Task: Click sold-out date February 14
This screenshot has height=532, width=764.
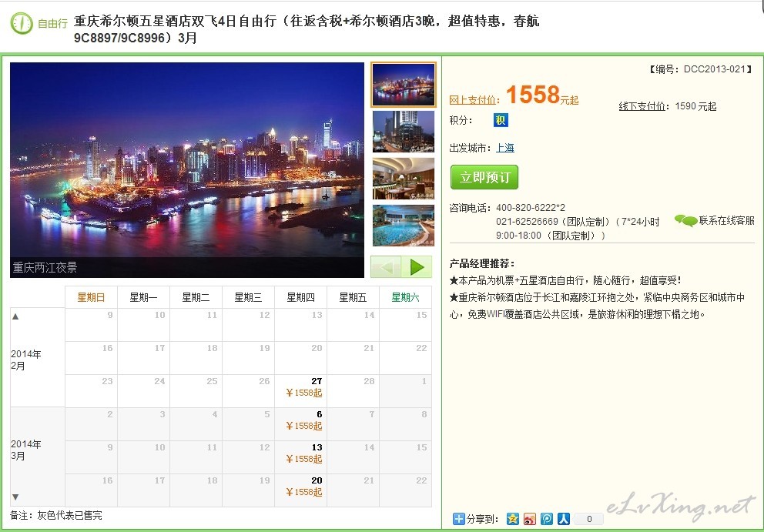Action: 353,324
